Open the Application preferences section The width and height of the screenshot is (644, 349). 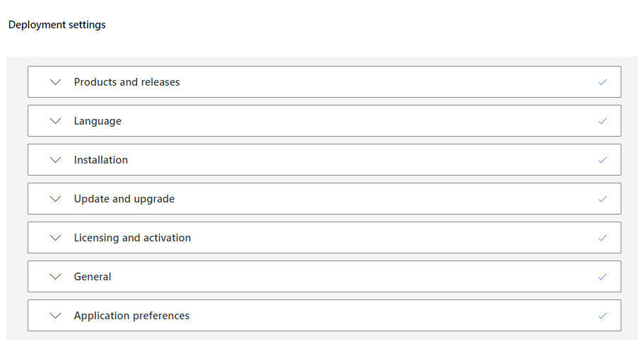click(131, 316)
